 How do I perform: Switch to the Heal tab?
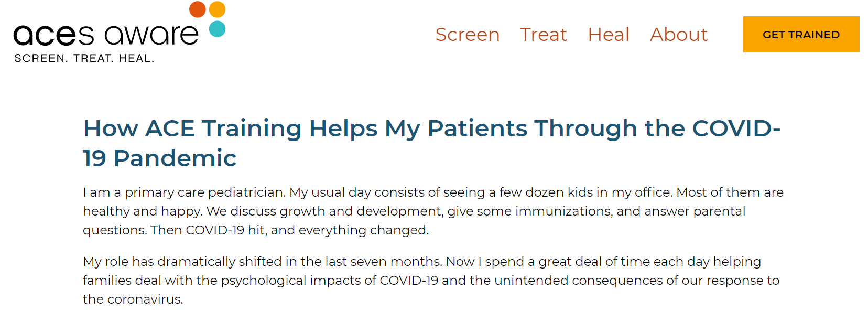tap(609, 34)
